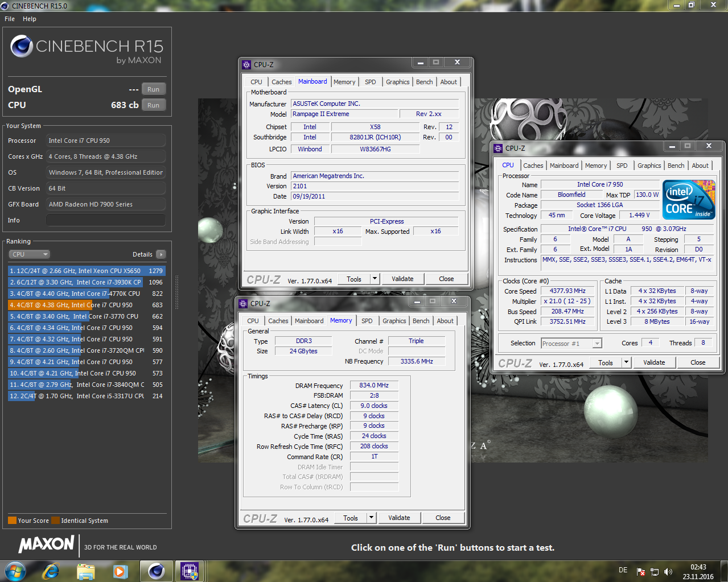The width and height of the screenshot is (728, 582).
Task: Switch to SPD tab in Mainboard CPU-Z window
Action: [371, 82]
